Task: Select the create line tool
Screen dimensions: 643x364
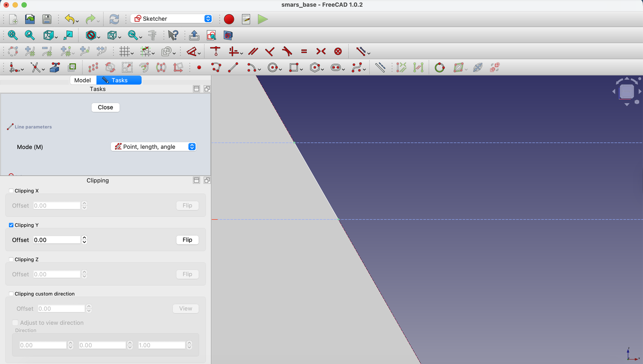Action: 233,68
